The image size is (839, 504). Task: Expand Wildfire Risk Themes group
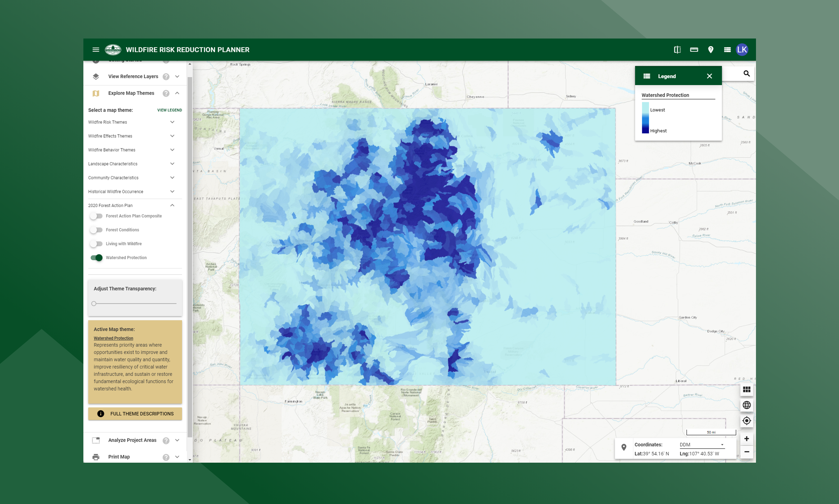coord(172,122)
